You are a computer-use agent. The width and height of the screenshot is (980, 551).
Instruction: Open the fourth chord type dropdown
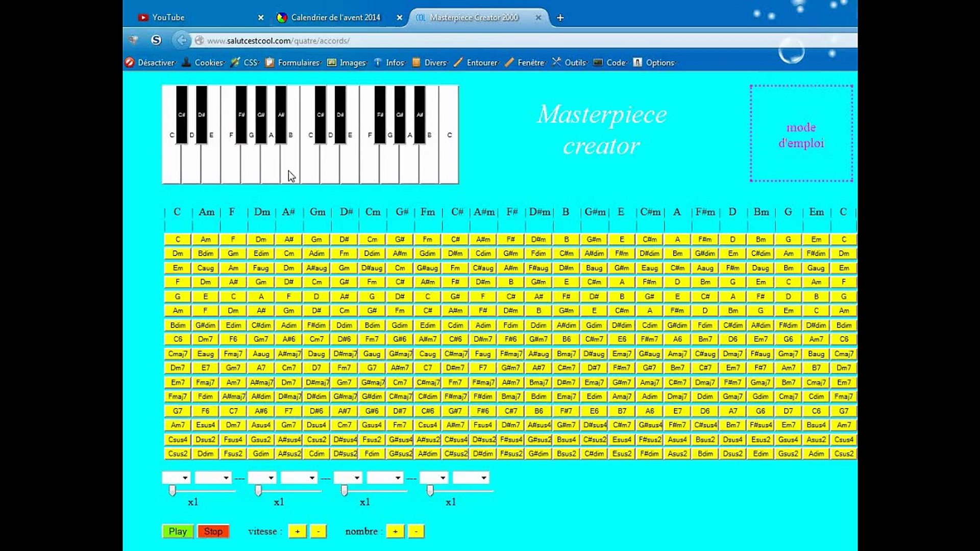pyautogui.click(x=471, y=478)
